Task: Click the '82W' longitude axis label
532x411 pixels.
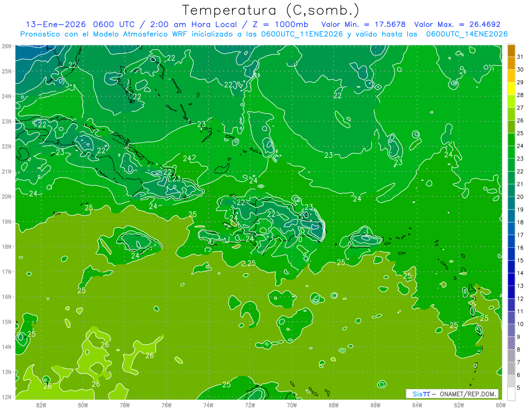Action: (x=41, y=405)
